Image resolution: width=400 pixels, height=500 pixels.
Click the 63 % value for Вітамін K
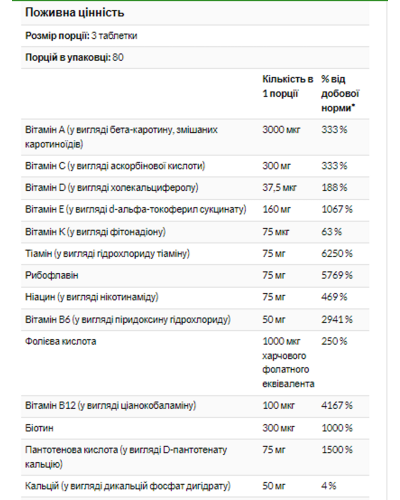(332, 232)
